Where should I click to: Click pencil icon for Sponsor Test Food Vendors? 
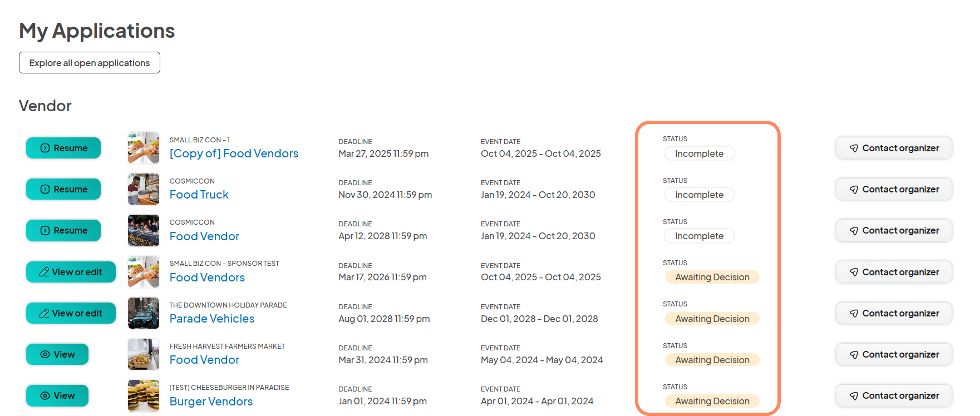[44, 272]
